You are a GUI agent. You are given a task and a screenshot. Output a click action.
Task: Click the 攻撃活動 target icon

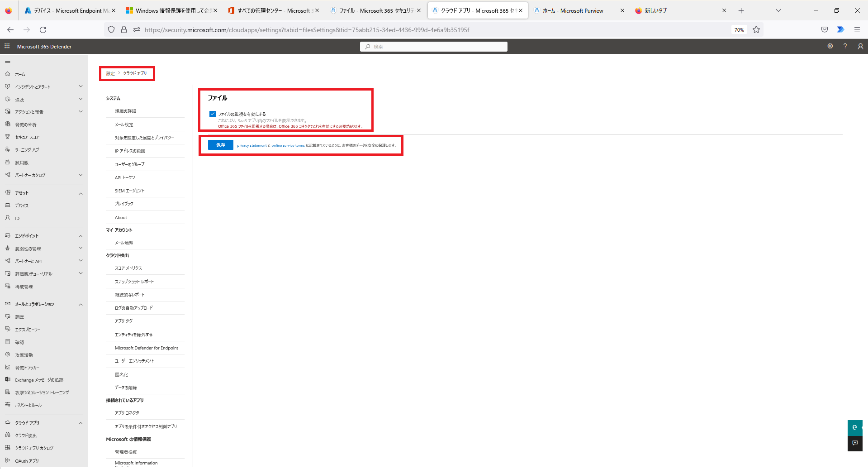pyautogui.click(x=8, y=354)
